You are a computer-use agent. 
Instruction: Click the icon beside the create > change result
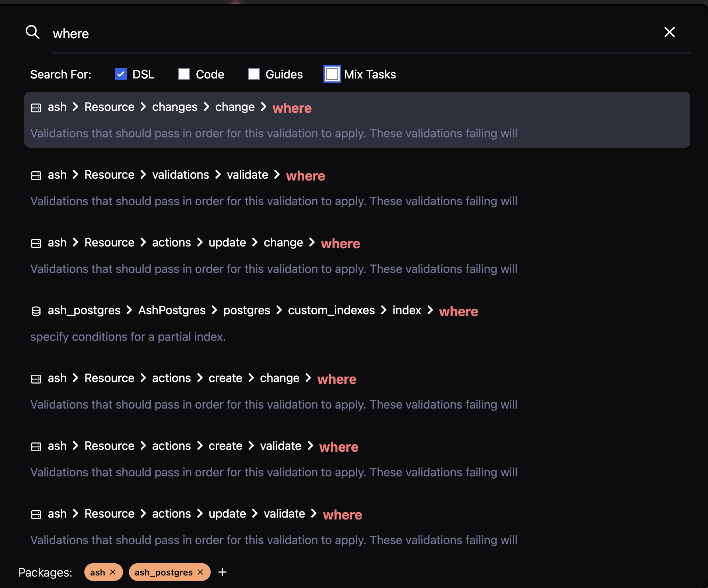[36, 379]
